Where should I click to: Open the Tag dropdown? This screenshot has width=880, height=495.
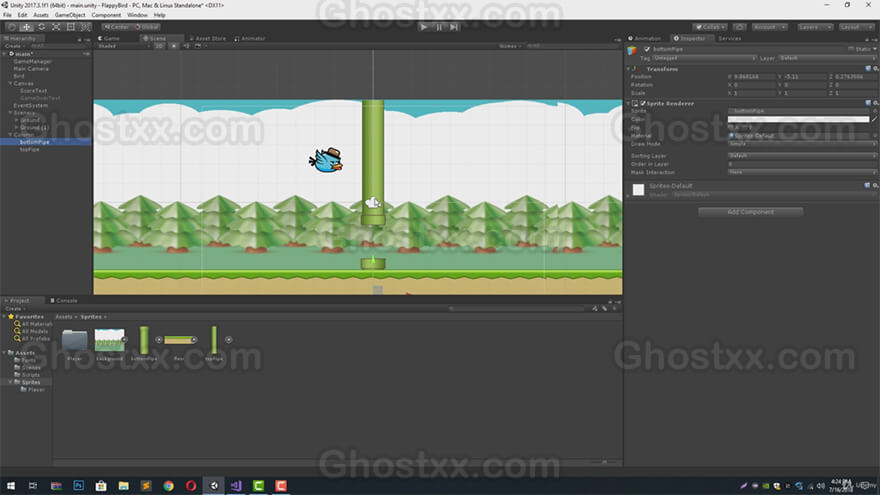tap(704, 58)
